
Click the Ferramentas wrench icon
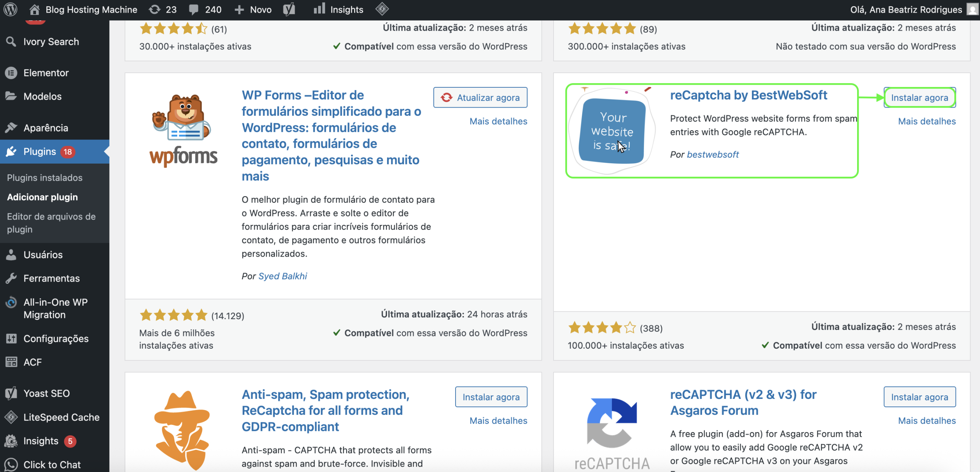tap(11, 278)
